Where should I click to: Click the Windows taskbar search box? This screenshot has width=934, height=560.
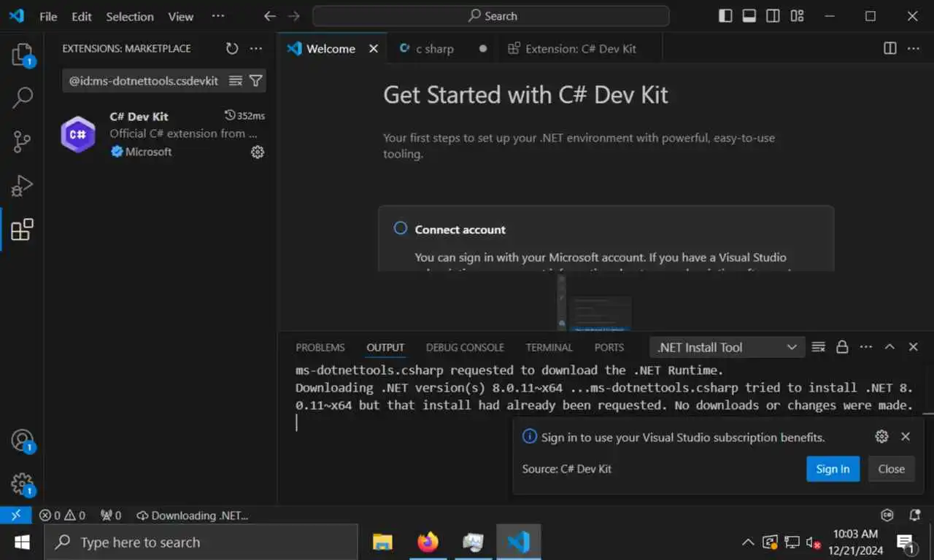[201, 542]
